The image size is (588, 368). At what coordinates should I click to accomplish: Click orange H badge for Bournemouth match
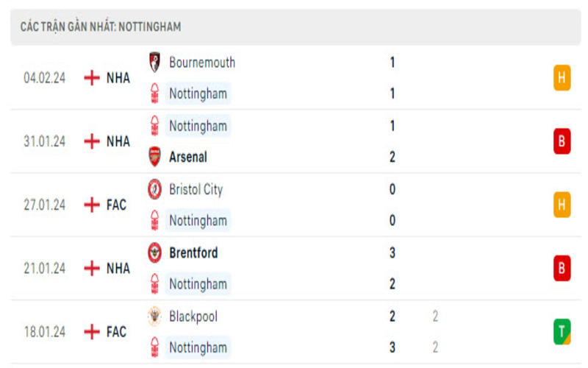point(562,77)
